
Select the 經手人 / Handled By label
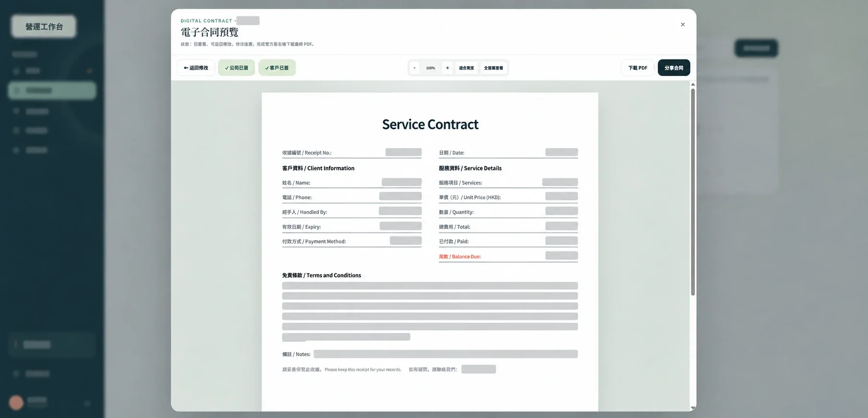305,212
